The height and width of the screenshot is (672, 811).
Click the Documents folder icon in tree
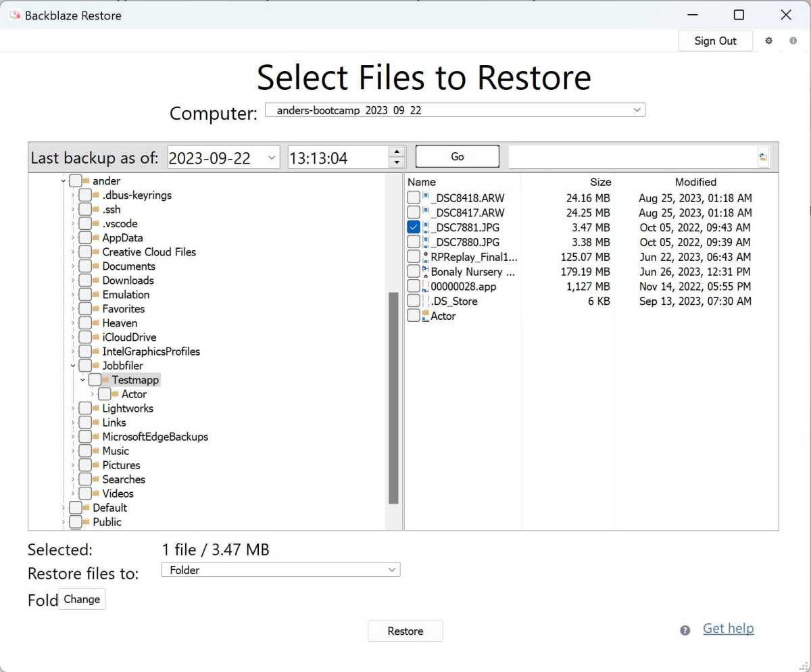click(x=96, y=266)
